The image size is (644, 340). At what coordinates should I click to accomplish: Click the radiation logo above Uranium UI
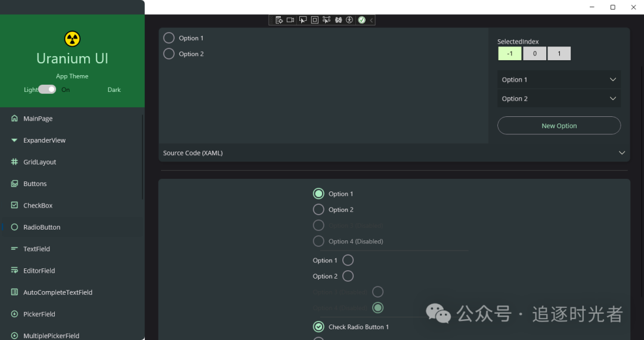[x=72, y=39]
